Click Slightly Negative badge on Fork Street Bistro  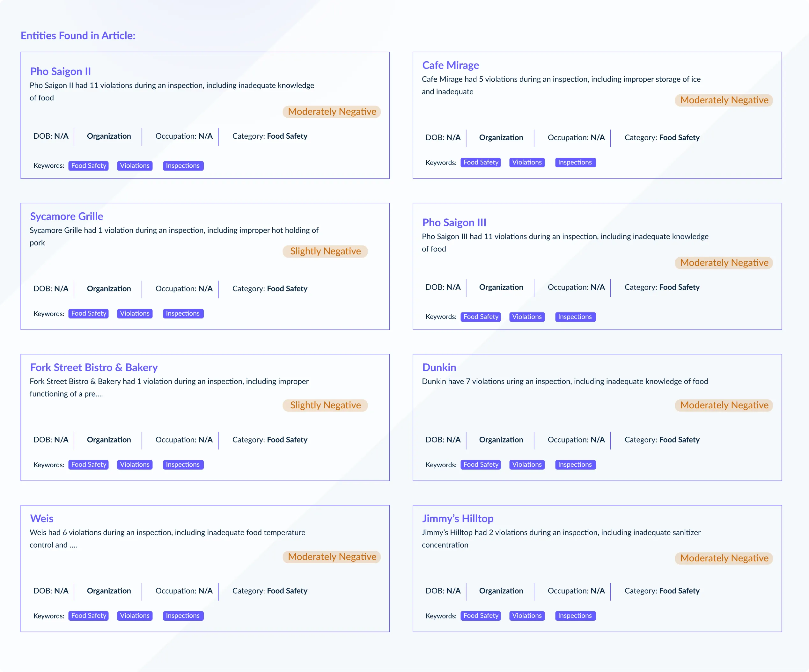[x=325, y=405]
